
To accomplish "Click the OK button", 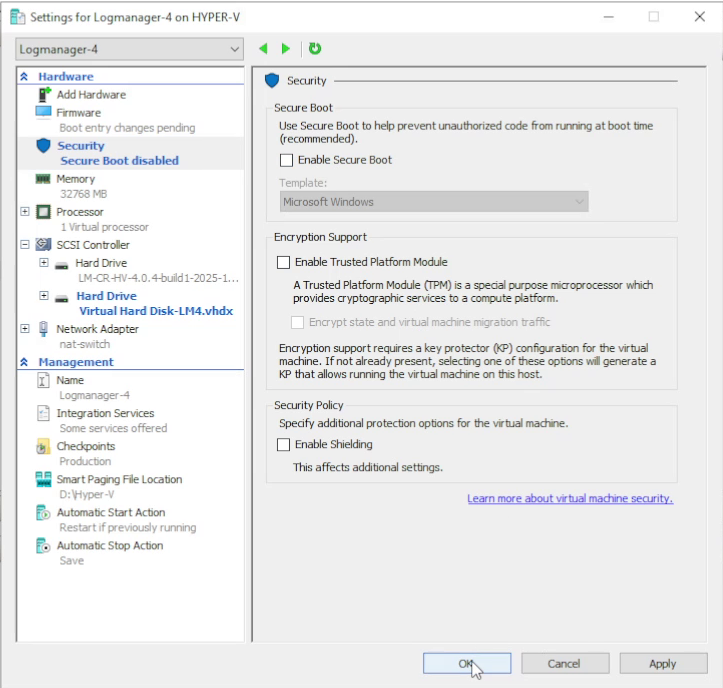I will point(467,663).
